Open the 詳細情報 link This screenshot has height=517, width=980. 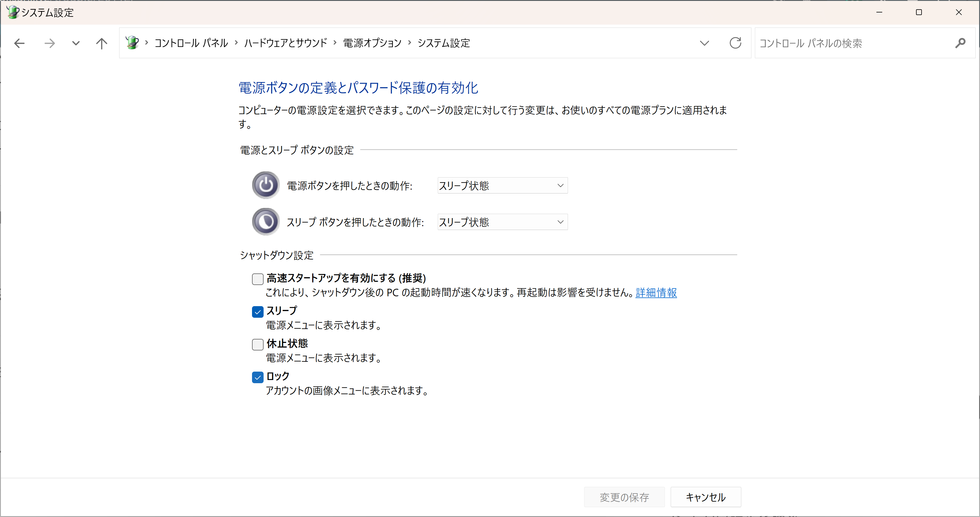[x=656, y=293]
